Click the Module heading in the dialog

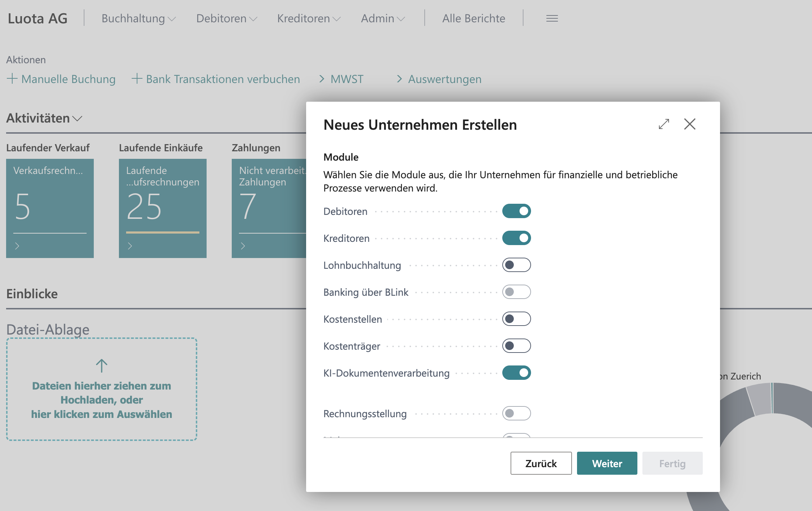point(341,157)
